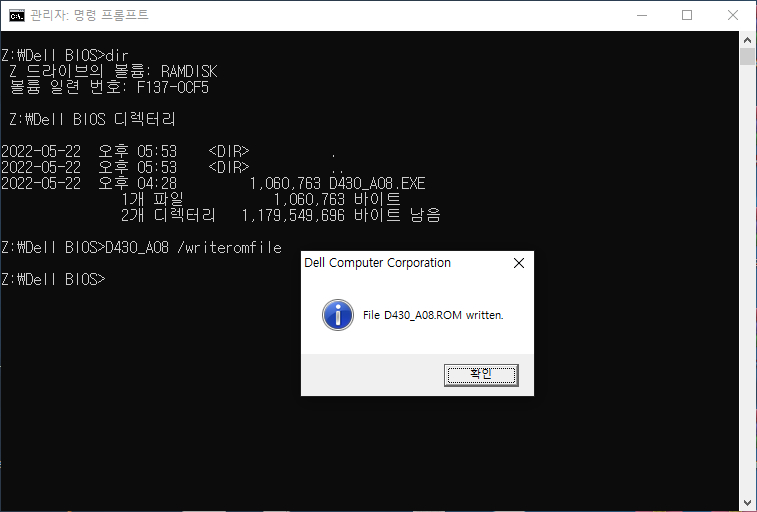Click the scrollbar down arrow

pos(747,503)
